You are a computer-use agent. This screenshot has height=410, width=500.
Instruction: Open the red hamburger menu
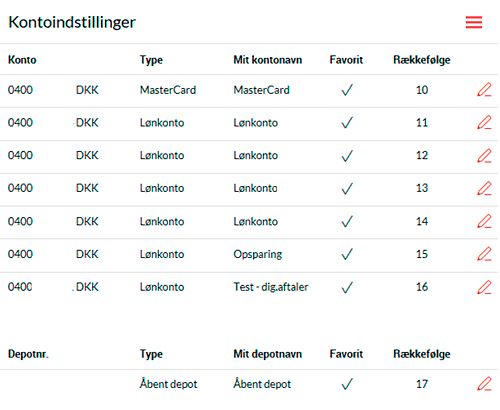coord(474,22)
